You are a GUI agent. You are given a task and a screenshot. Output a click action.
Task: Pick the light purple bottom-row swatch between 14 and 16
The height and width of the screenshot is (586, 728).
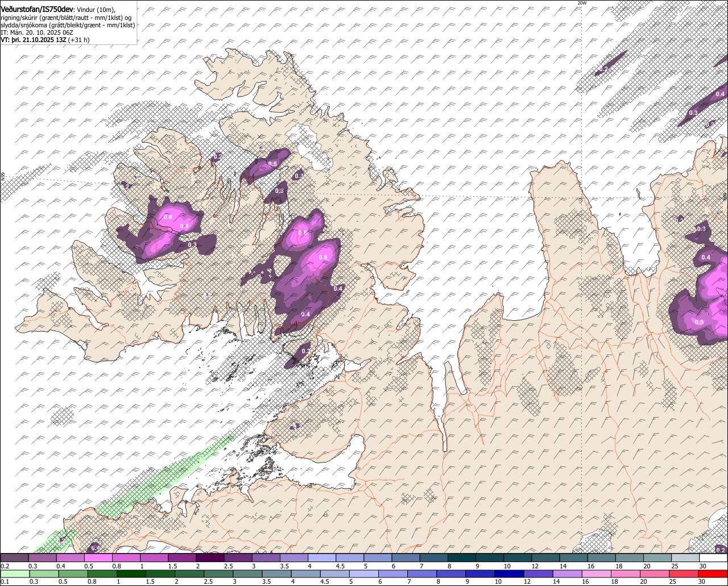568,574
